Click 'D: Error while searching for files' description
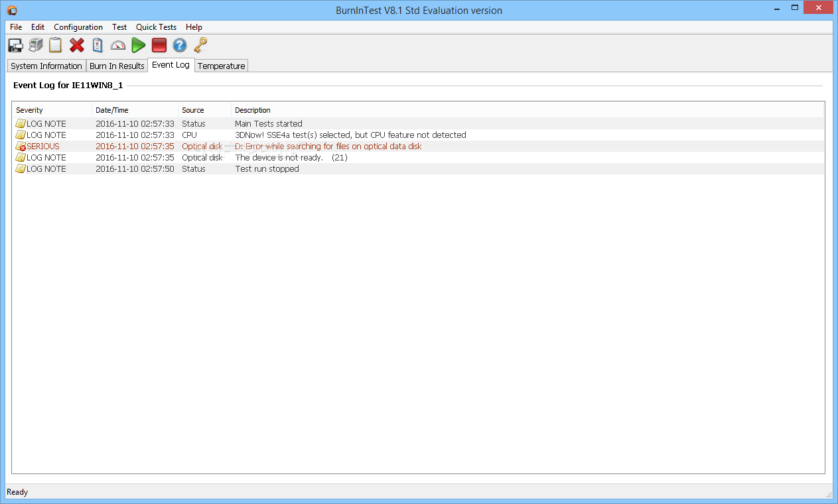Screen dimensions: 838x504 pyautogui.click(x=328, y=147)
